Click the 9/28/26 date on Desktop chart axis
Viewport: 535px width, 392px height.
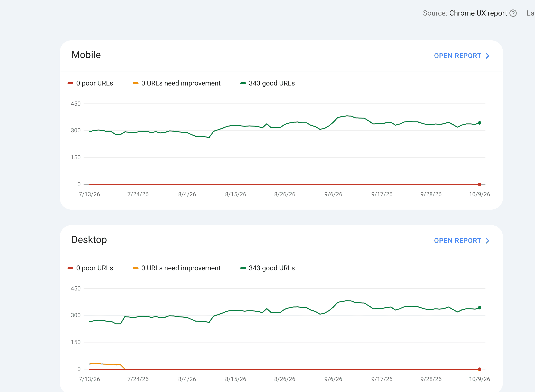[x=431, y=379]
